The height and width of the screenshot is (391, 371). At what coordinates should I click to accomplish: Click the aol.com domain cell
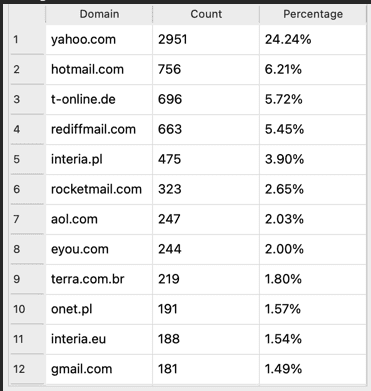pos(99,219)
